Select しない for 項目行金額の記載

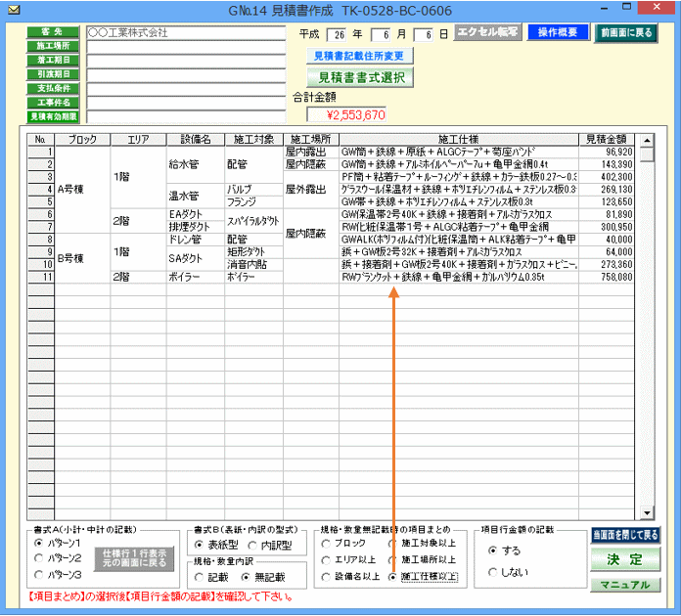[492, 572]
